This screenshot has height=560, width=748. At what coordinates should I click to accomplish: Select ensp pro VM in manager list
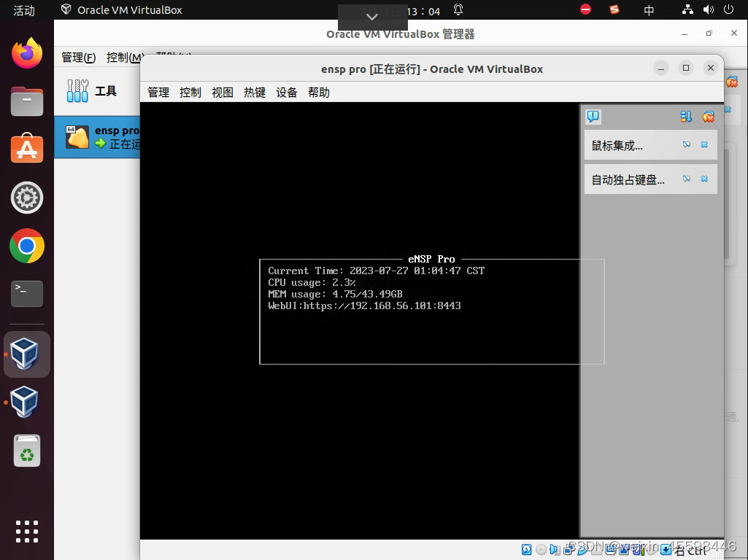[x=97, y=137]
